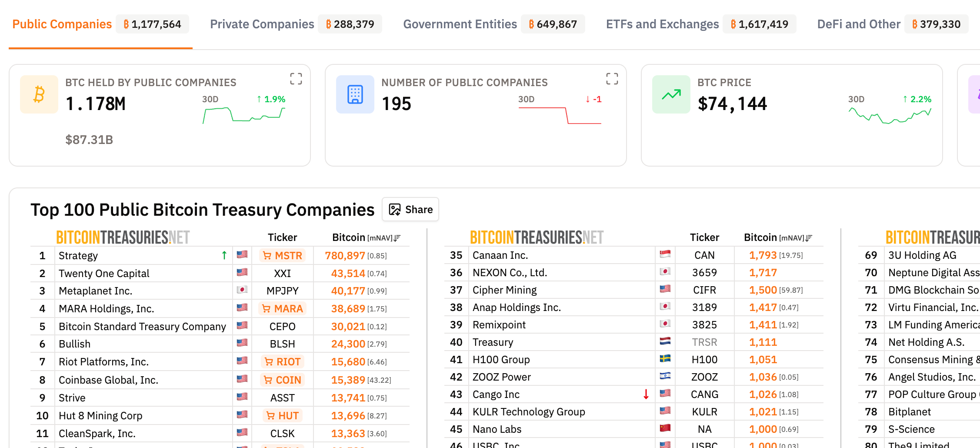980x448 pixels.
Task: Click the US flag in Strategy row
Action: (242, 254)
